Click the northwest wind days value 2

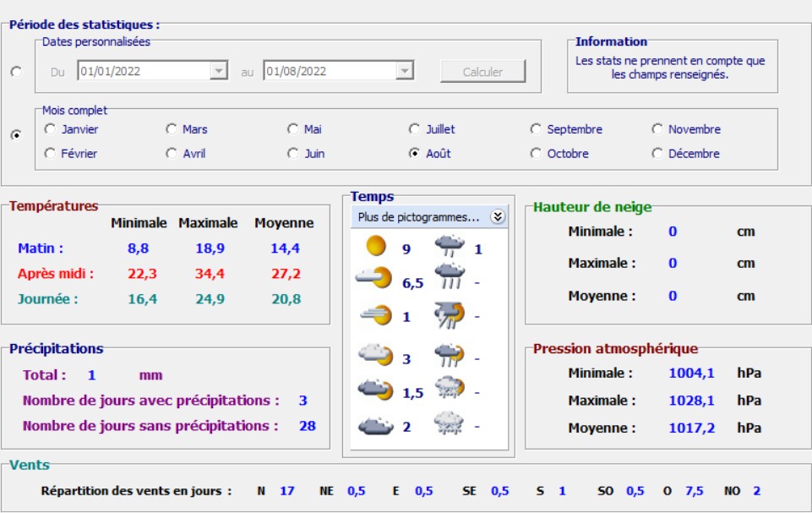pyautogui.click(x=757, y=491)
